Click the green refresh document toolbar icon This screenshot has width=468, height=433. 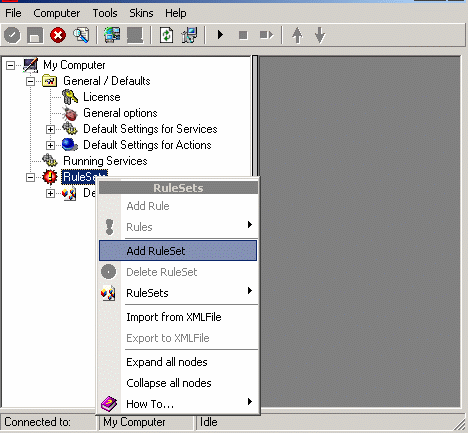click(166, 35)
